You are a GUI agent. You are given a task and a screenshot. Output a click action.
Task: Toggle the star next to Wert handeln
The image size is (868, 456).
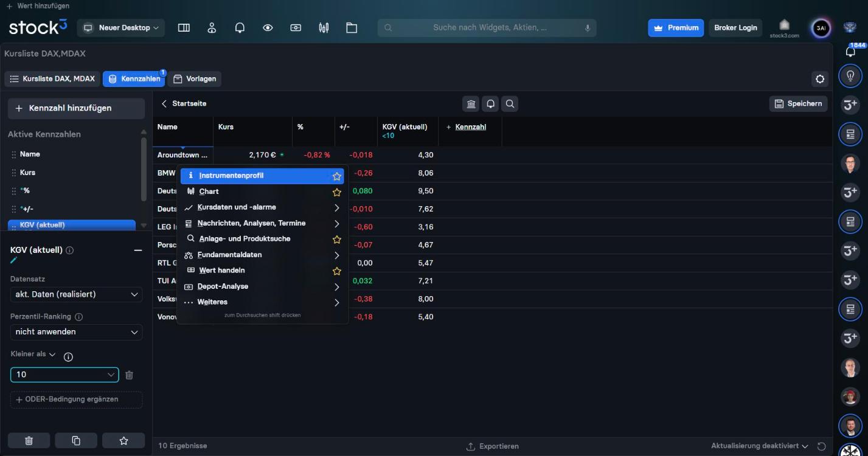coord(336,271)
